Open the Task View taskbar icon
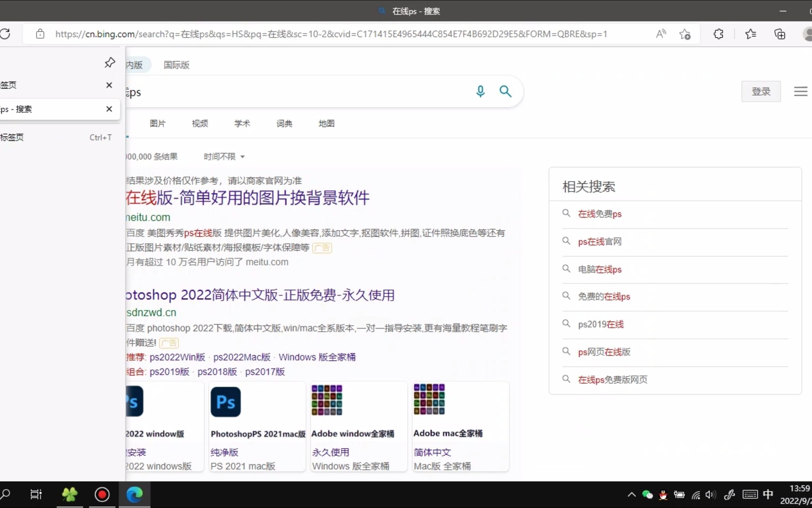The image size is (812, 508). 36,494
